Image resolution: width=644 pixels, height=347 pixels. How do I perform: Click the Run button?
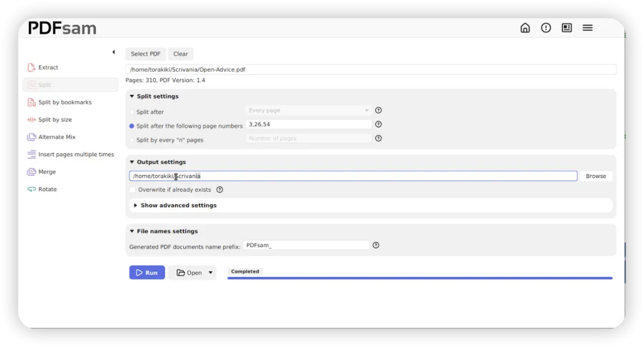coord(147,273)
